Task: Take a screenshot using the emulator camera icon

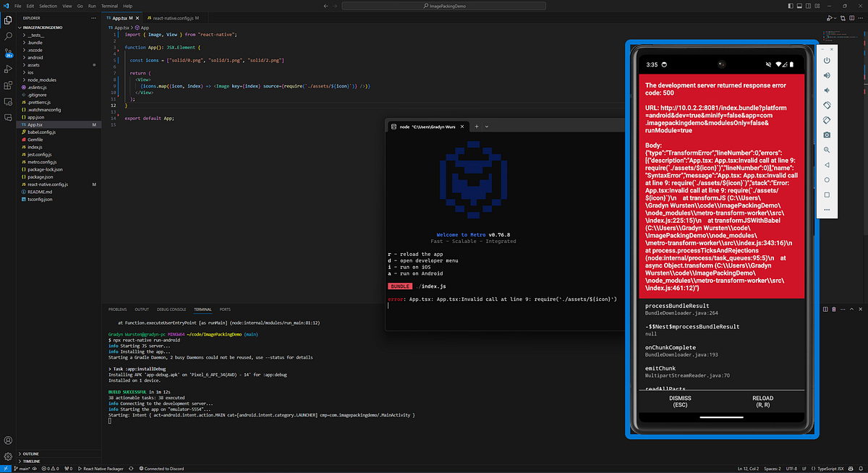Action: point(827,135)
